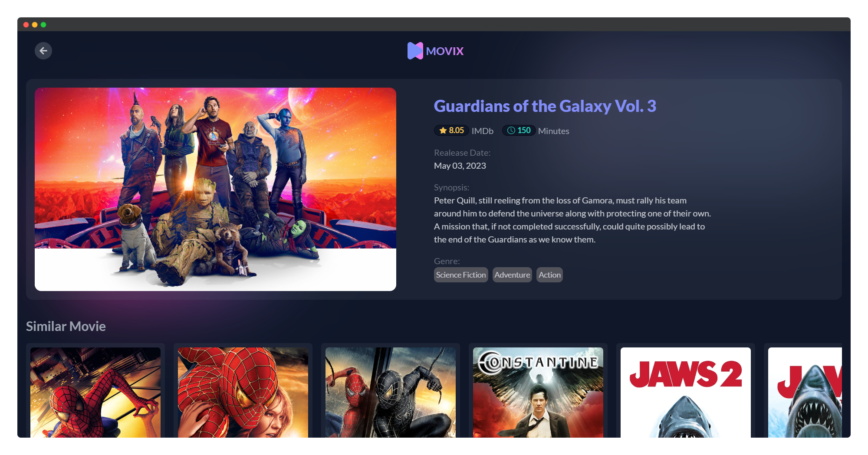Viewport: 868px width, 455px height.
Task: Select the Science Fiction genre tag
Action: pyautogui.click(x=461, y=275)
